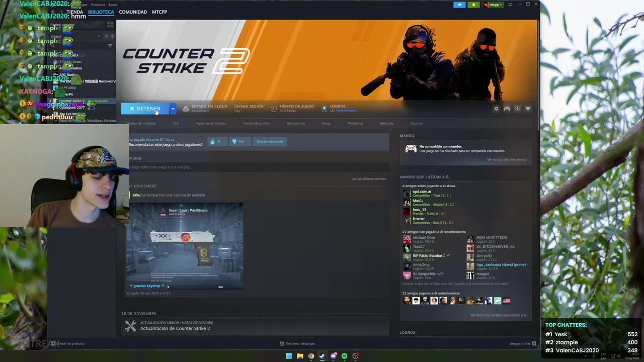Click the wrench patch notes icon
This screenshot has height=362, width=644.
pos(130,326)
